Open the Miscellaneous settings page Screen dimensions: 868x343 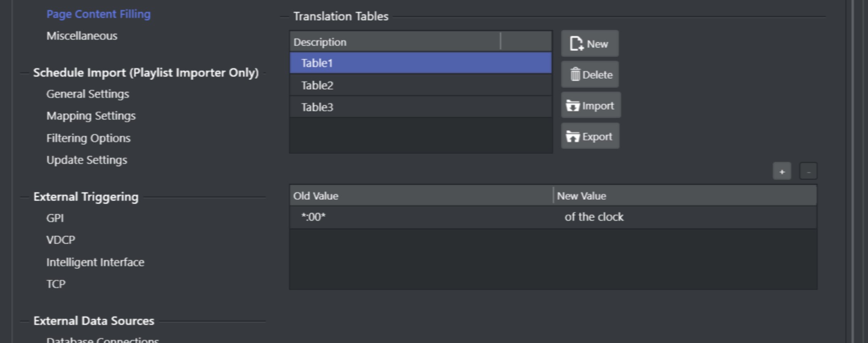82,36
